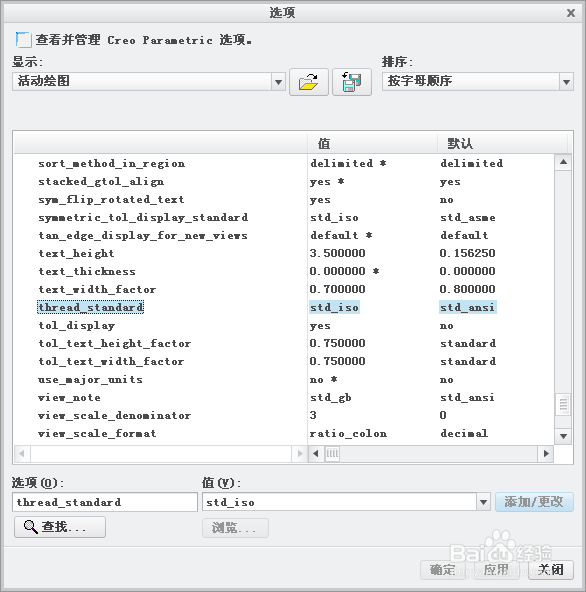
Task: Select the sort_method_in_region row
Action: click(112, 163)
